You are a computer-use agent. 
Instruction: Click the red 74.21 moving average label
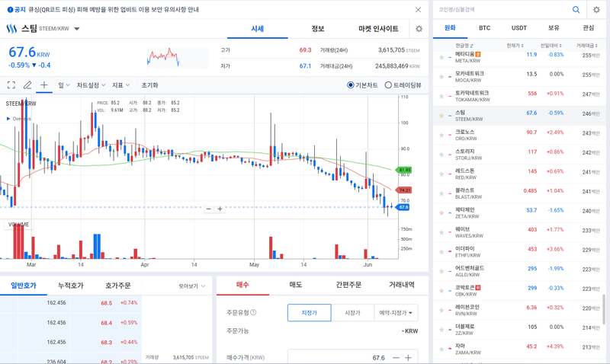click(404, 190)
